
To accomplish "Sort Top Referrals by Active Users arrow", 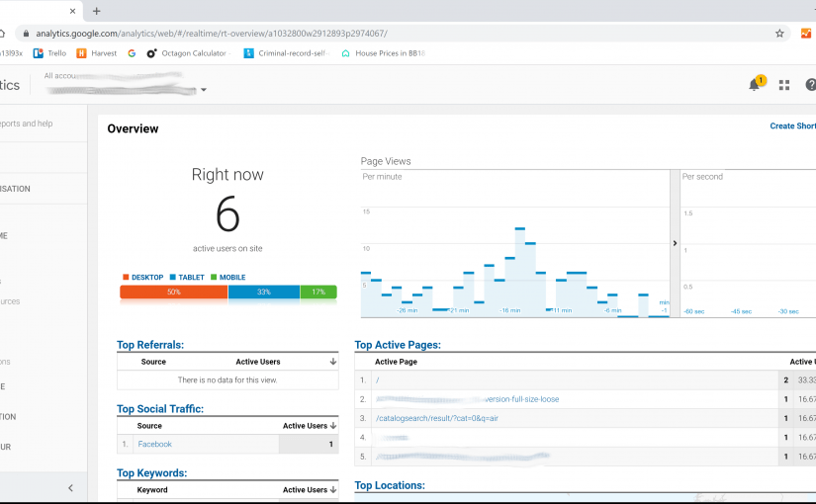I will point(332,362).
